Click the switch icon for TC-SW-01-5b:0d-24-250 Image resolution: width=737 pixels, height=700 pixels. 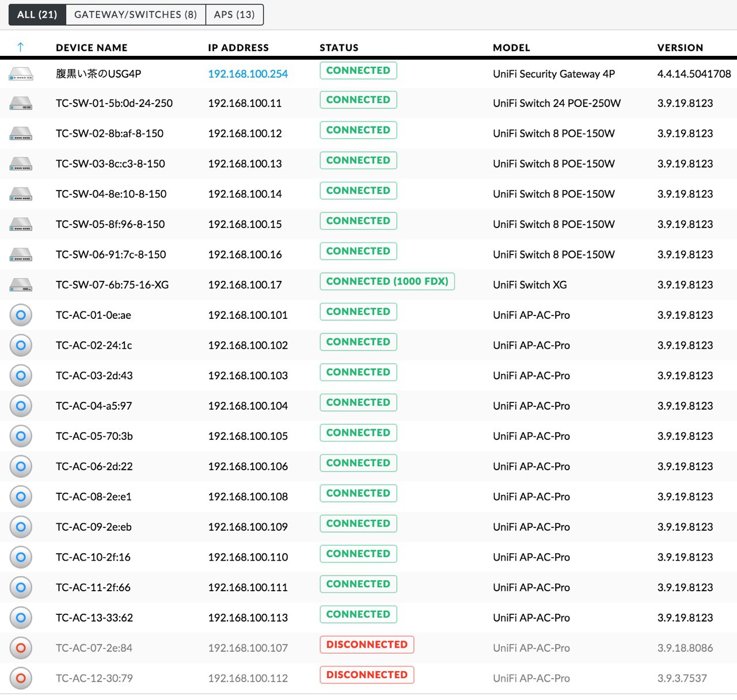coord(21,104)
